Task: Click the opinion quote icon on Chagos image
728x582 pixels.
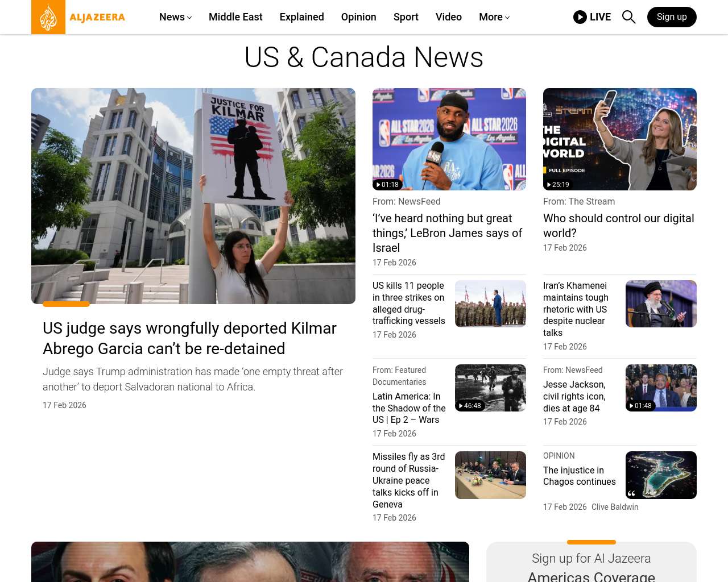Action: [x=631, y=493]
